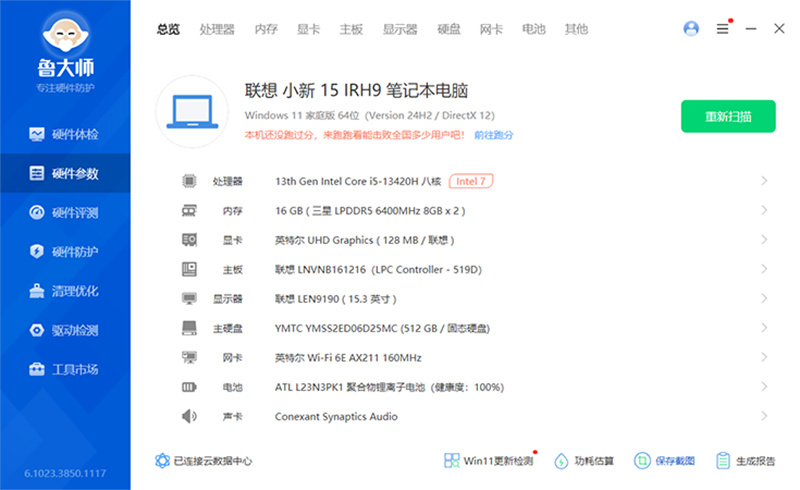This screenshot has width=800, height=490.
Task: Expand the 网卡 row chevron
Action: coord(764,357)
